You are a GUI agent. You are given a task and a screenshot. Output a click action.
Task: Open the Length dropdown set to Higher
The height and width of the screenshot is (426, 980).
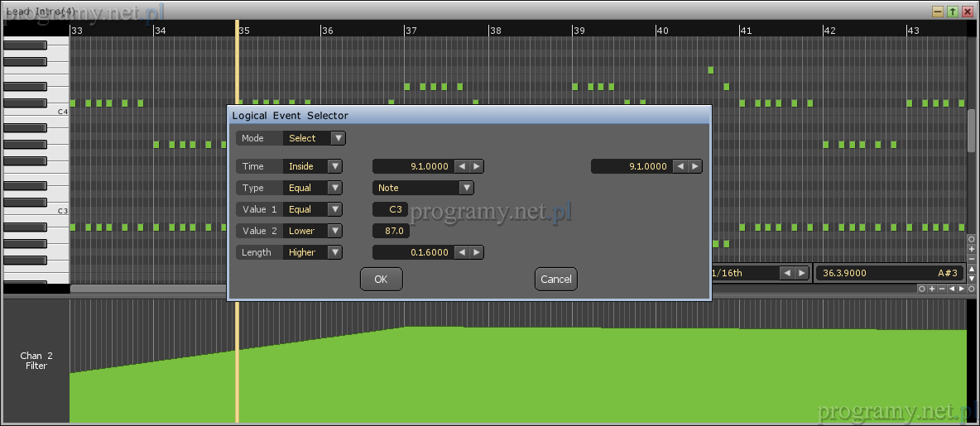click(x=334, y=252)
